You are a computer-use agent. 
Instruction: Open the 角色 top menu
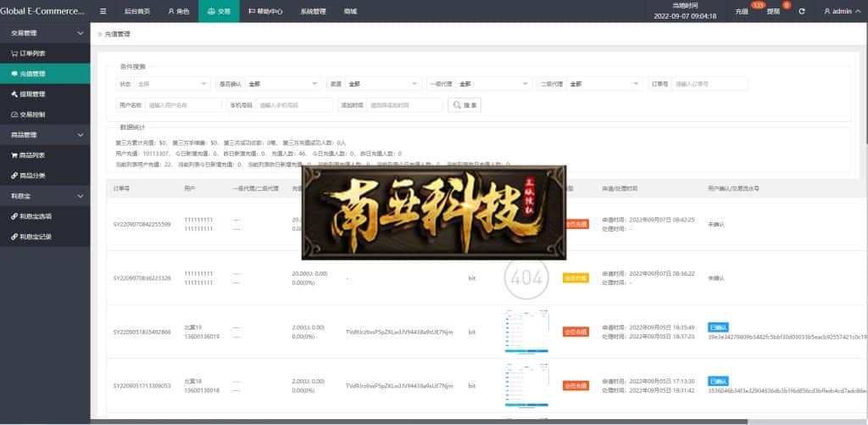point(178,11)
